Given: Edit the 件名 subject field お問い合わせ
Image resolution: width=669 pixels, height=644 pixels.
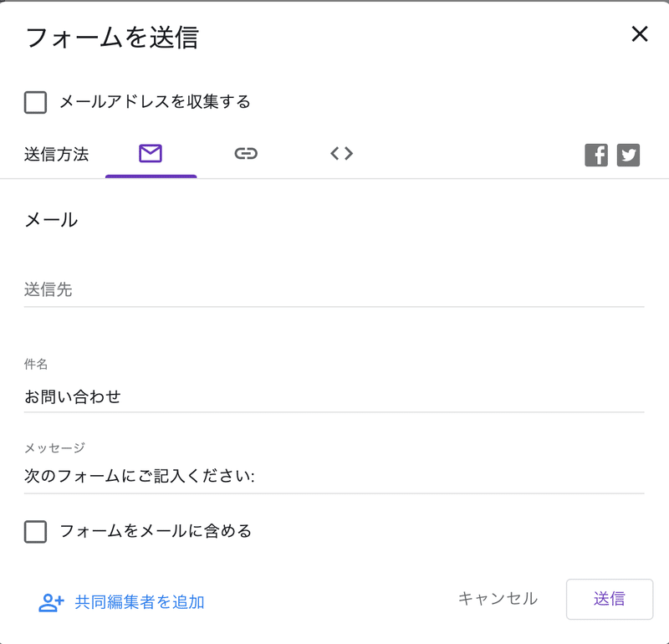Looking at the screenshot, I should pyautogui.click(x=334, y=397).
